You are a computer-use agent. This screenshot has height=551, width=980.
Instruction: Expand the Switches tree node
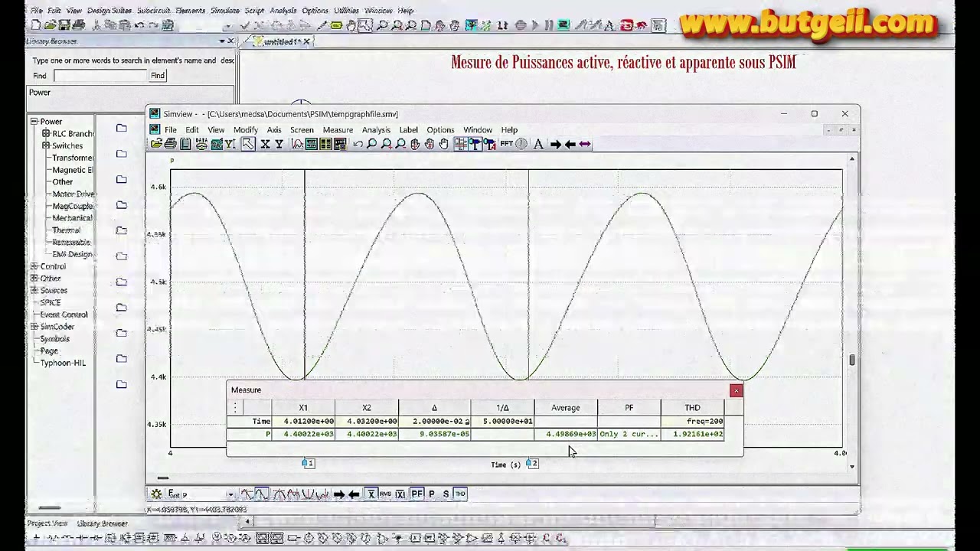point(46,146)
